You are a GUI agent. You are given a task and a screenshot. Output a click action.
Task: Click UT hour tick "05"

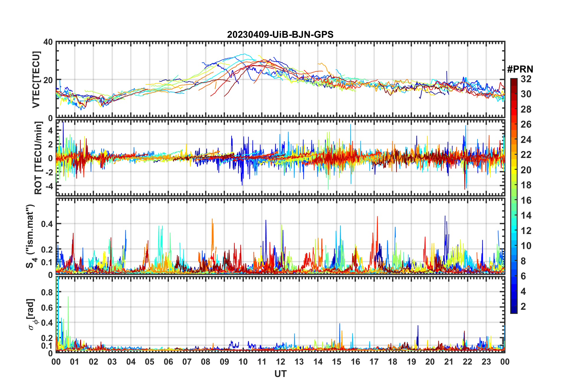150,362
